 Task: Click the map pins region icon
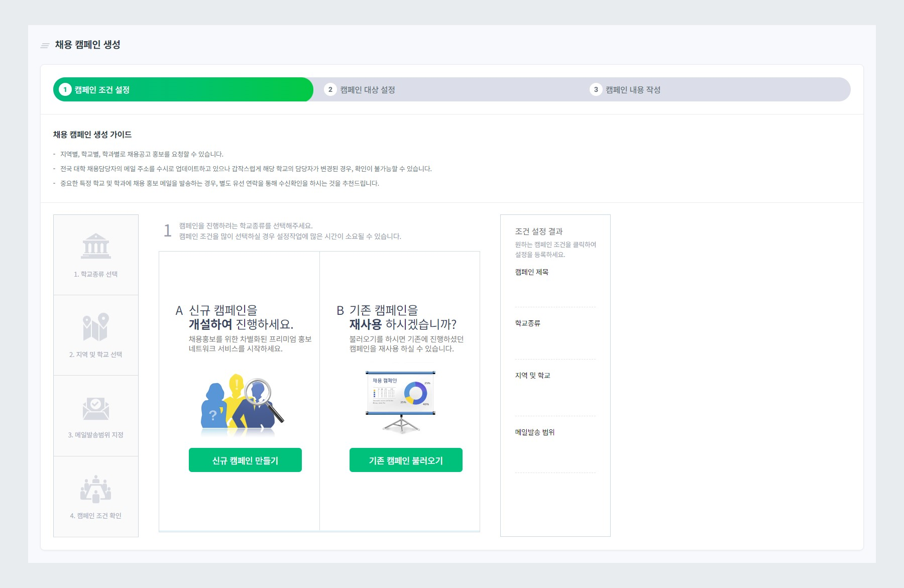96,327
